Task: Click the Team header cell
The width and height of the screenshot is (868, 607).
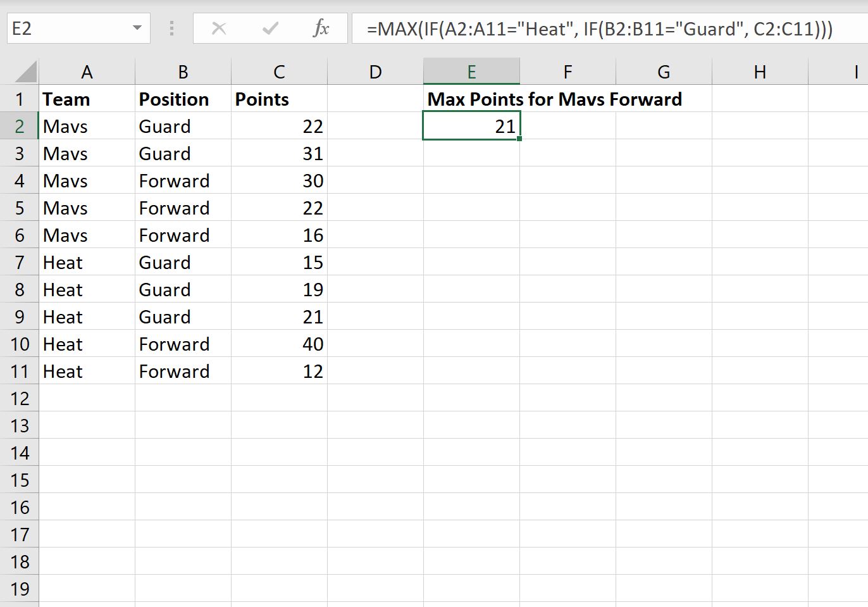Action: tap(87, 99)
